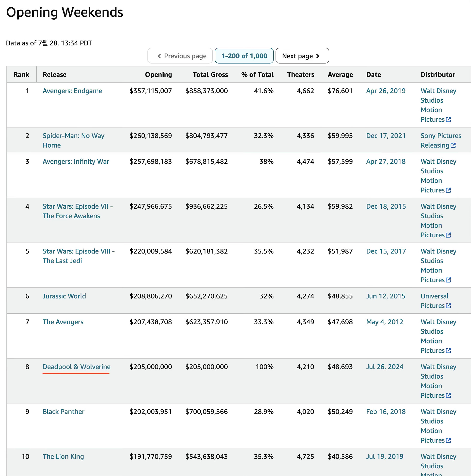Screen dimensions: 471x476
Task: Click external link icon in The Avengers distributor
Action: [x=448, y=351]
